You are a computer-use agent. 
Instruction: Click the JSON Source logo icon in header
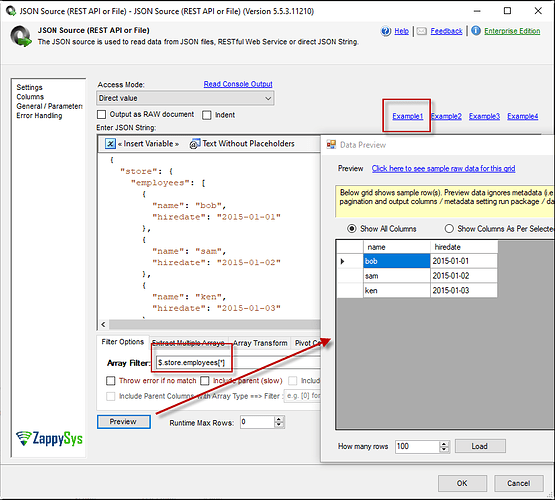point(21,36)
